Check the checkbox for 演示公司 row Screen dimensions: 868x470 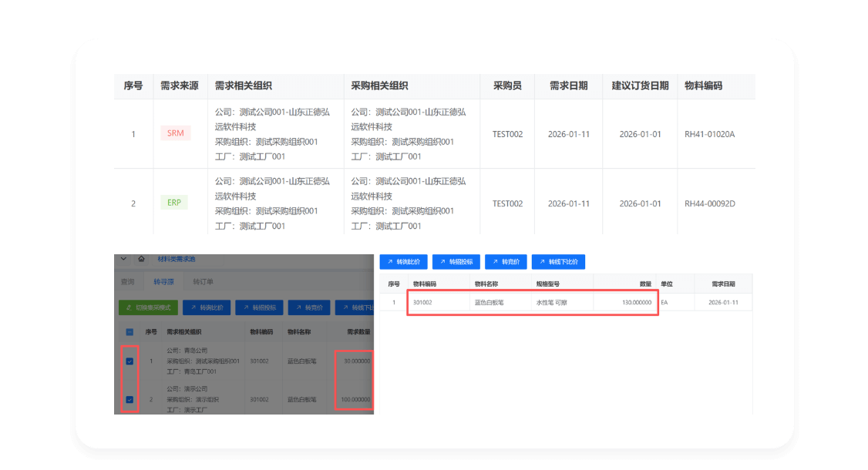click(128, 399)
